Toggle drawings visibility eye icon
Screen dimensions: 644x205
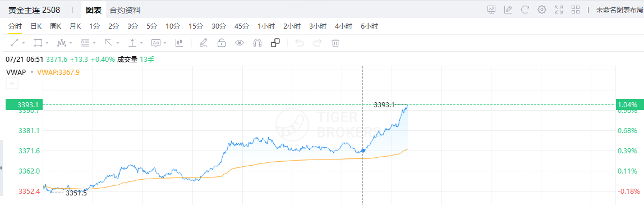pyautogui.click(x=240, y=42)
